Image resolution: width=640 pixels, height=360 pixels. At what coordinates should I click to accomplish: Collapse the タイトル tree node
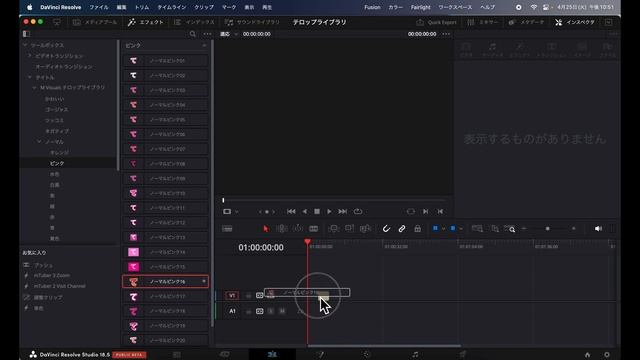coord(30,77)
